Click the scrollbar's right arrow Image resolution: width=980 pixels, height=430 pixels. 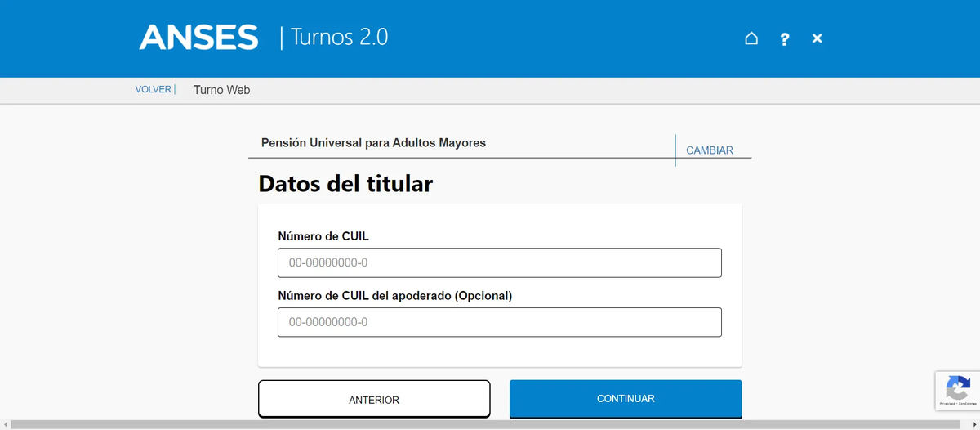point(974,424)
